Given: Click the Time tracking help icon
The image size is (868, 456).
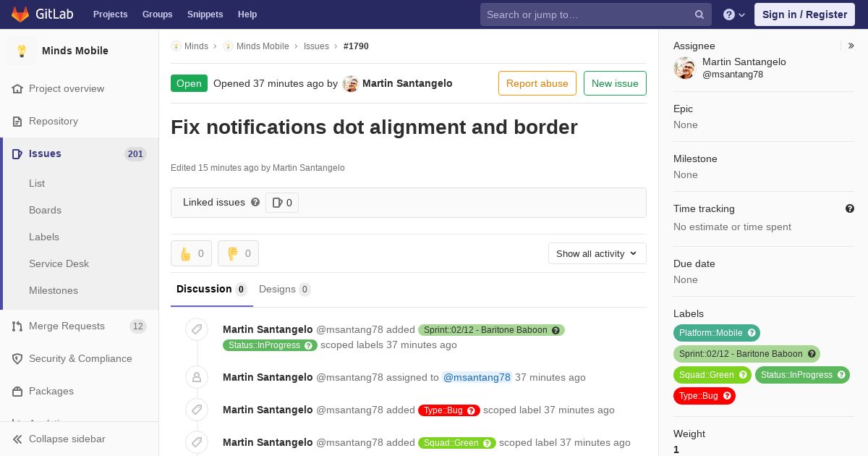Looking at the screenshot, I should (x=850, y=208).
